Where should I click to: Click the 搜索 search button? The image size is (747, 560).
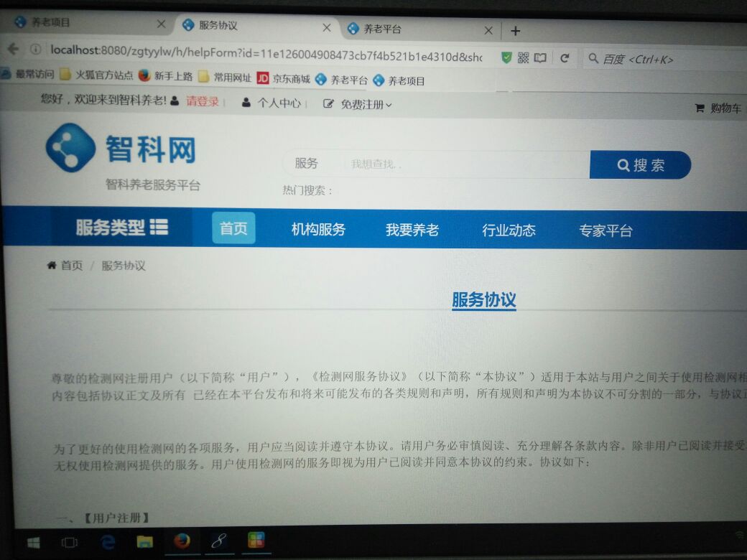pyautogui.click(x=640, y=165)
